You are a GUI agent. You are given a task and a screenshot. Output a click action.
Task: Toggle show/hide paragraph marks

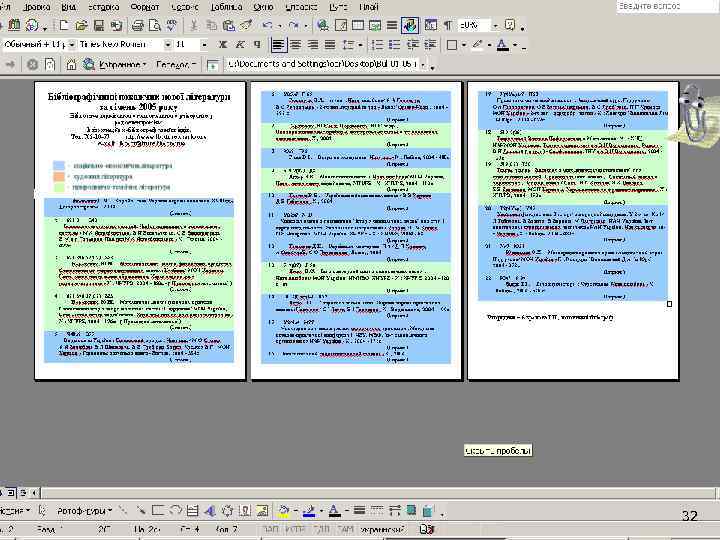tap(448, 26)
